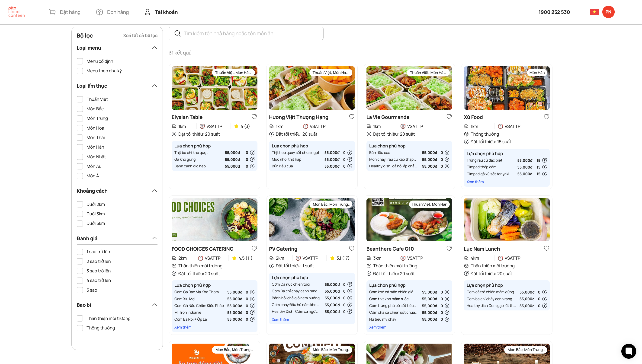Click heart icon on Xù Food card
This screenshot has height=364, width=642.
point(546,117)
